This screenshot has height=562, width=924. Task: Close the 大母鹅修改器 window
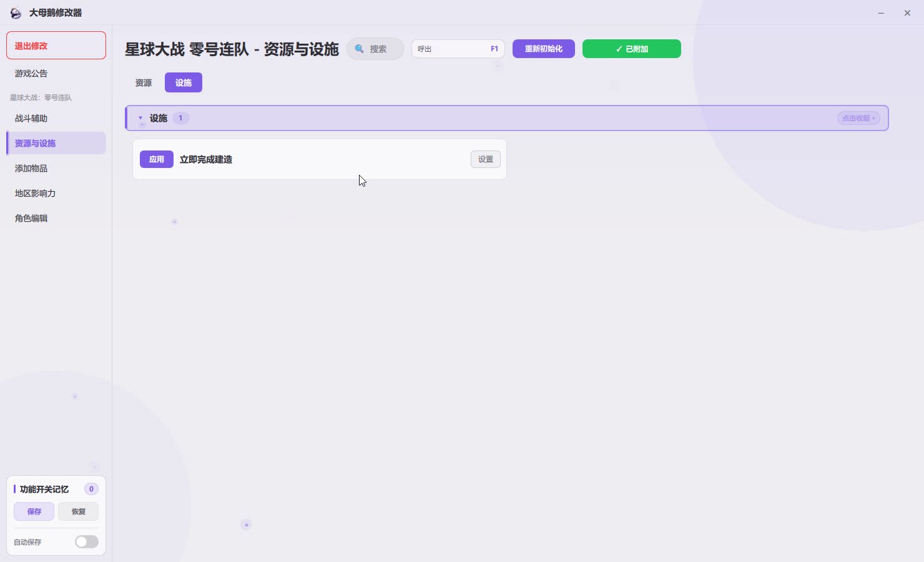(907, 13)
